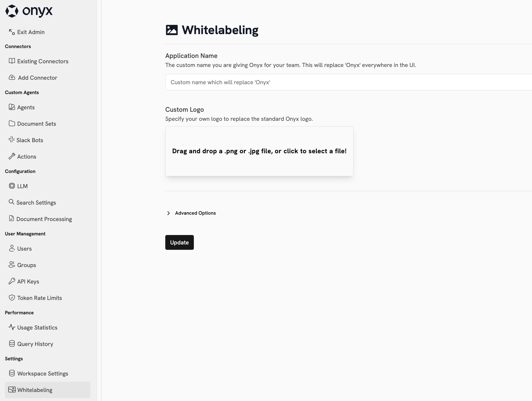Open Workspace Settings
This screenshot has height=401, width=532.
pos(42,373)
